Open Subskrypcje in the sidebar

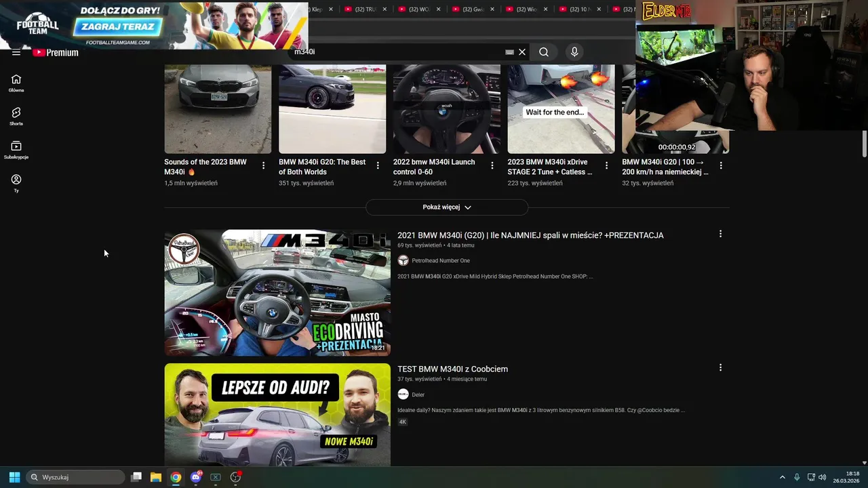pos(16,150)
